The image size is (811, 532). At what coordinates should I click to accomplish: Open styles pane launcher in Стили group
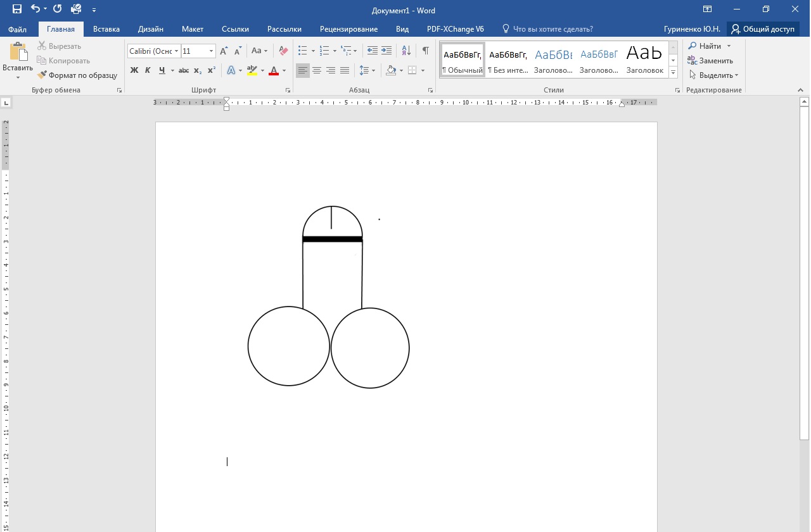click(677, 91)
